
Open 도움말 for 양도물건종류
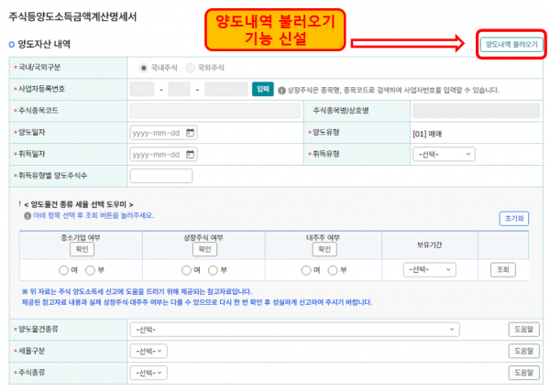(x=521, y=329)
